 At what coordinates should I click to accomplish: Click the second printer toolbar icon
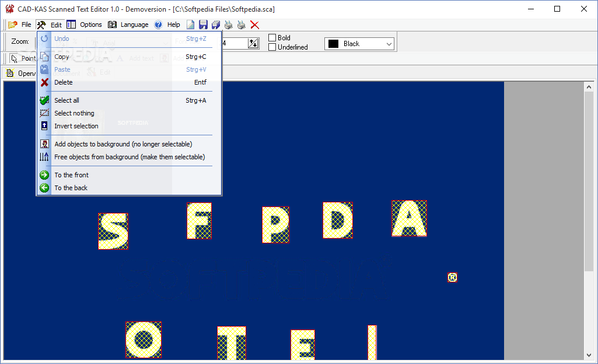242,24
